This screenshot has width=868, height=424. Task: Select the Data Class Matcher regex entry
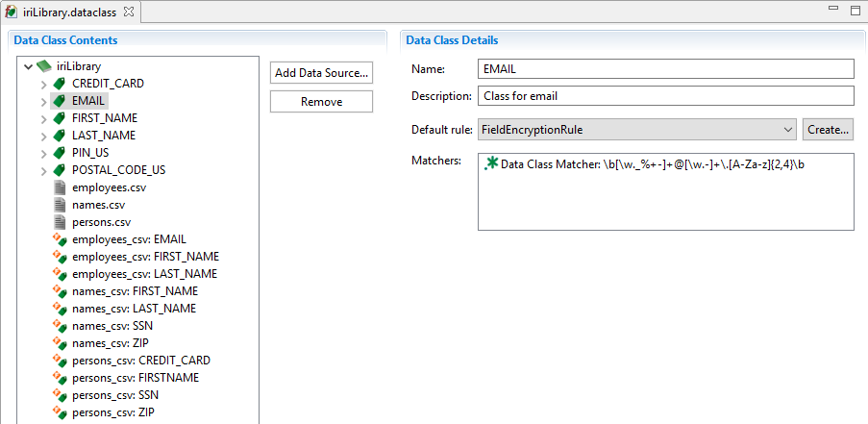tap(652, 164)
